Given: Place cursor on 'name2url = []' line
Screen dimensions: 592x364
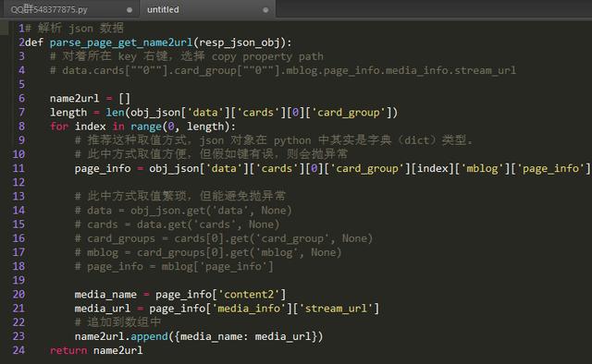Looking at the screenshot, I should click(x=90, y=99).
